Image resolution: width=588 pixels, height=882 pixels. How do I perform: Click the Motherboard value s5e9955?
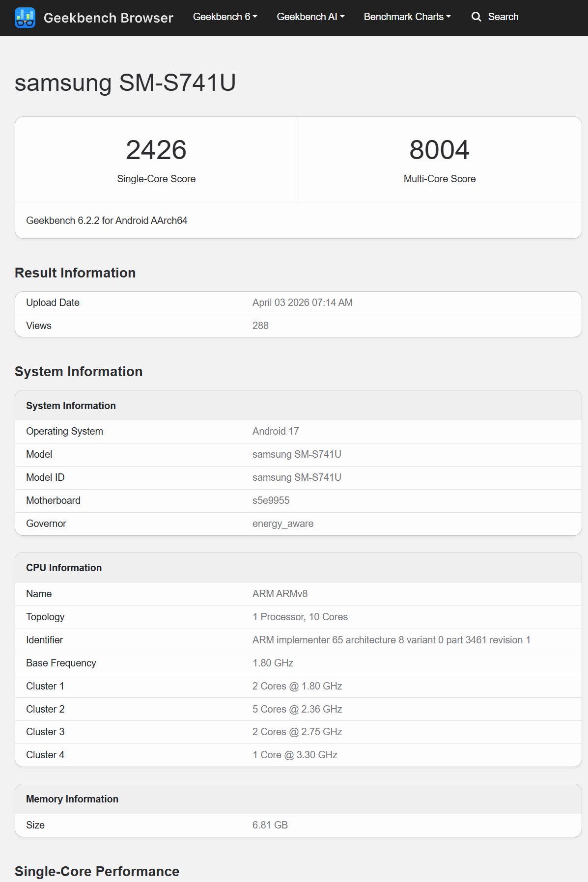coord(271,500)
